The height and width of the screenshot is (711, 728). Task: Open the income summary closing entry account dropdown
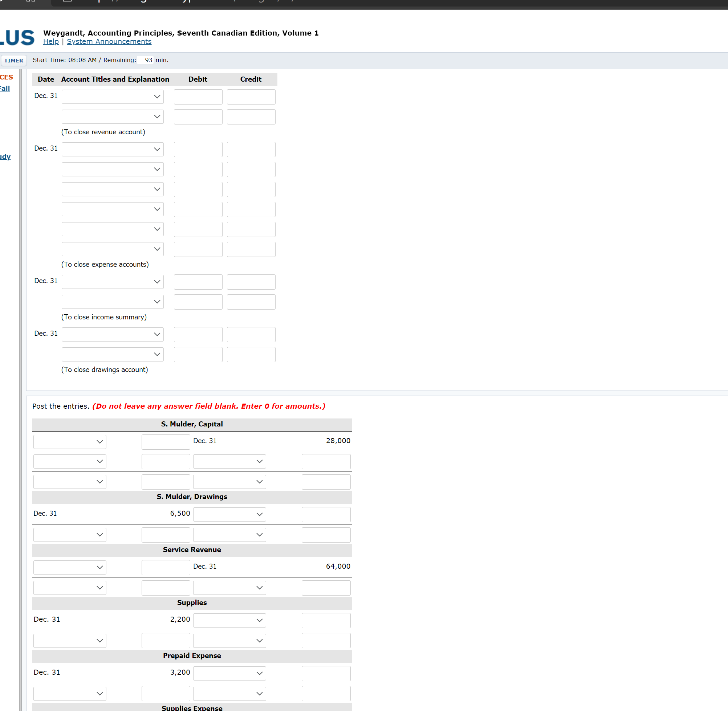[x=113, y=282]
